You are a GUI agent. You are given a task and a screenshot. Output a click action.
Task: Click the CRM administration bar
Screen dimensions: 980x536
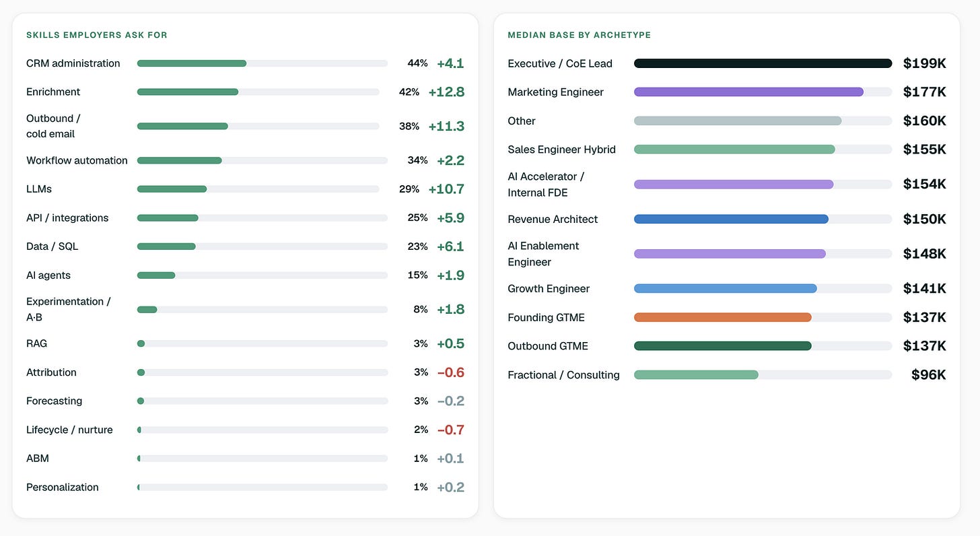tap(262, 63)
